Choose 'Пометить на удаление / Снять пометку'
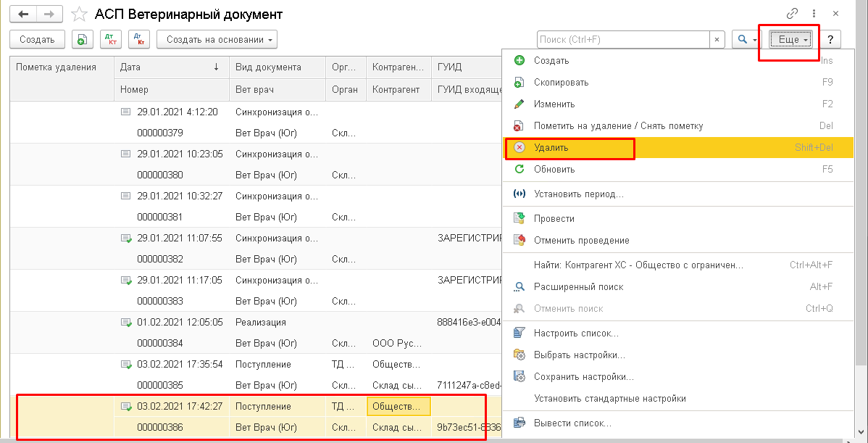The image size is (868, 443). (618, 125)
